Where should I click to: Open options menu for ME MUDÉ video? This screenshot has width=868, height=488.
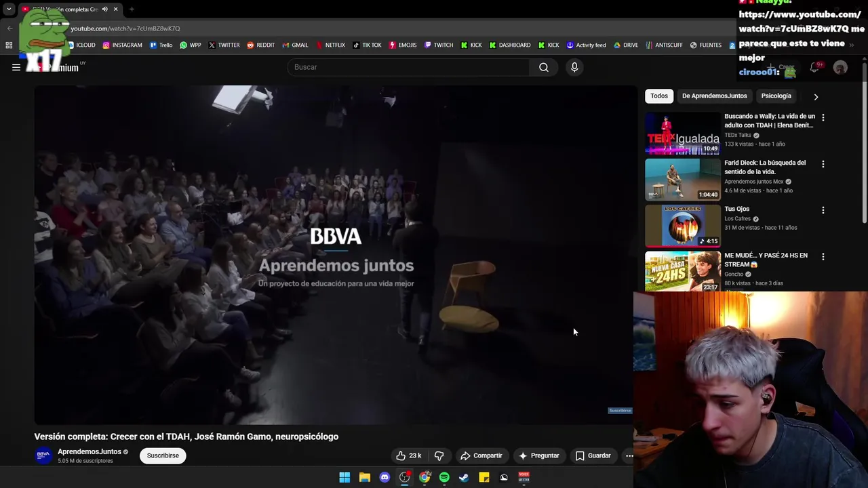click(x=823, y=257)
